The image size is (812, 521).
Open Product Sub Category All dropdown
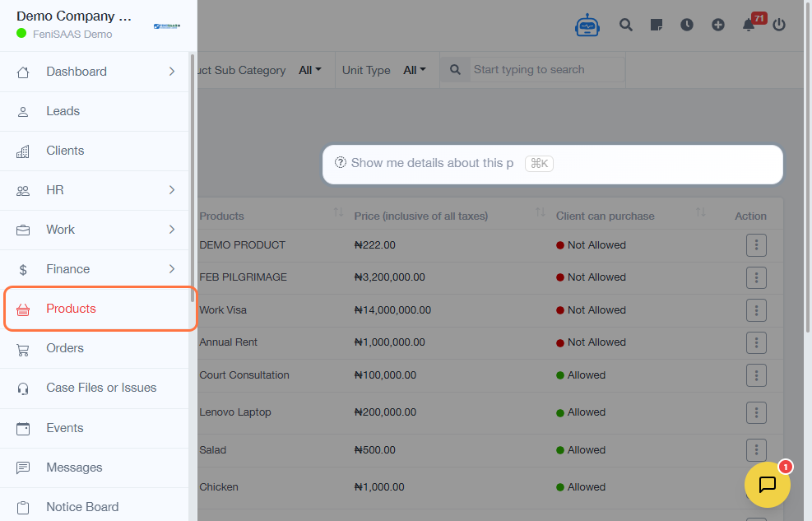pos(310,71)
